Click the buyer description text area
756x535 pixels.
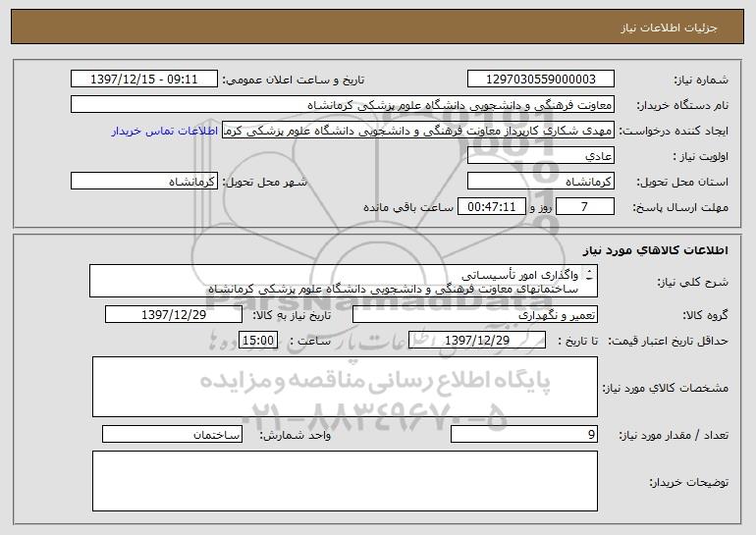(345, 481)
